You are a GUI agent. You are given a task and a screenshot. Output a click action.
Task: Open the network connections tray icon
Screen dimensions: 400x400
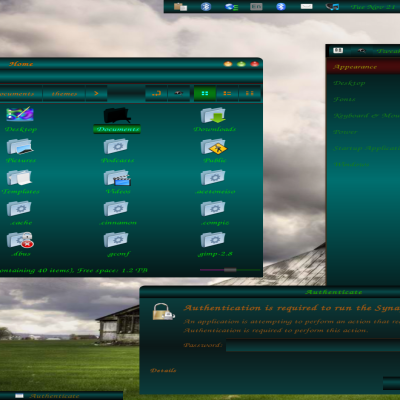pyautogui.click(x=231, y=7)
